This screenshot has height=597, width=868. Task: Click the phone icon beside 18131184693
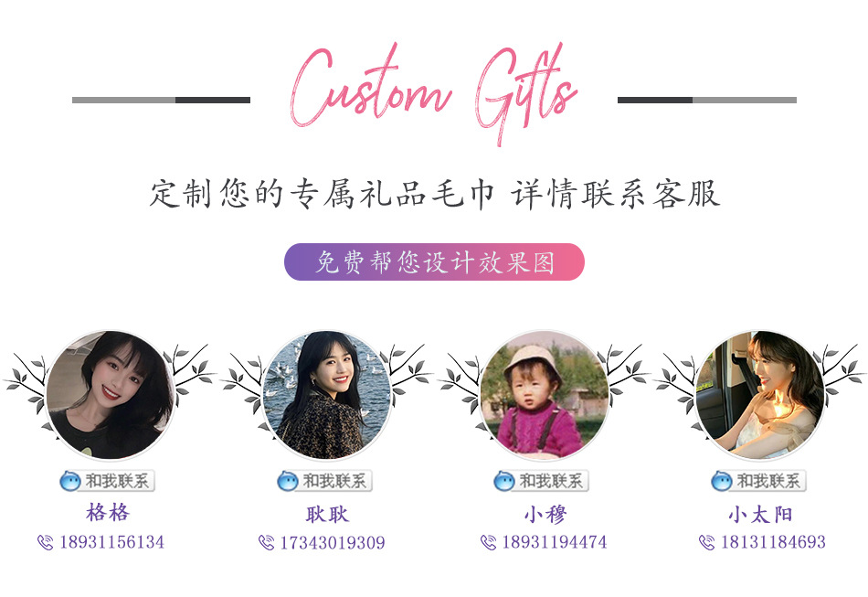click(x=707, y=542)
